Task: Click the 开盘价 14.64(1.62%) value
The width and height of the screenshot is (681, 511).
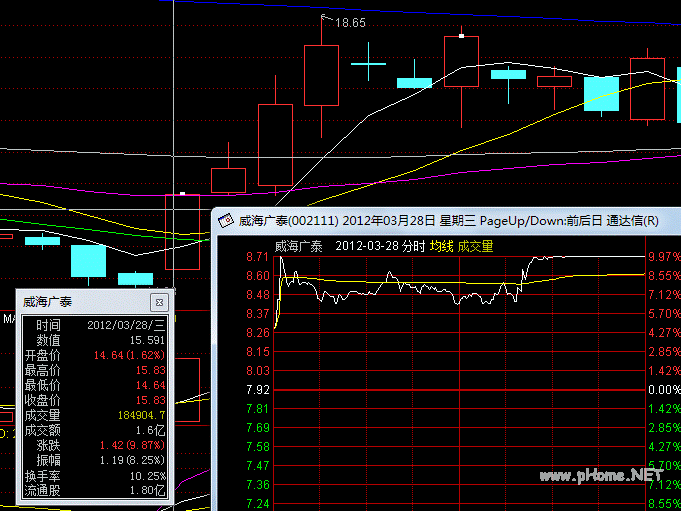Action: pyautogui.click(x=129, y=355)
